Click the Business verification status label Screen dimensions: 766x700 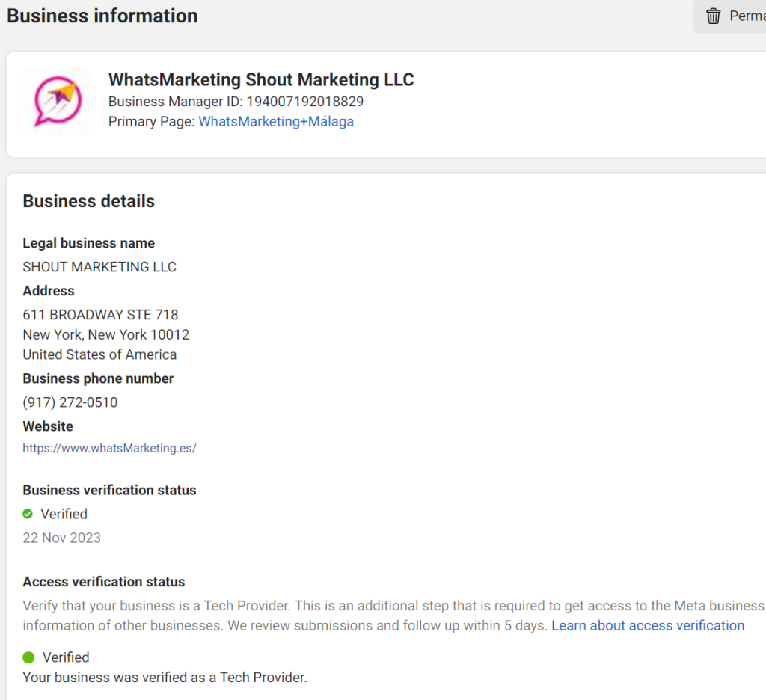(x=109, y=490)
